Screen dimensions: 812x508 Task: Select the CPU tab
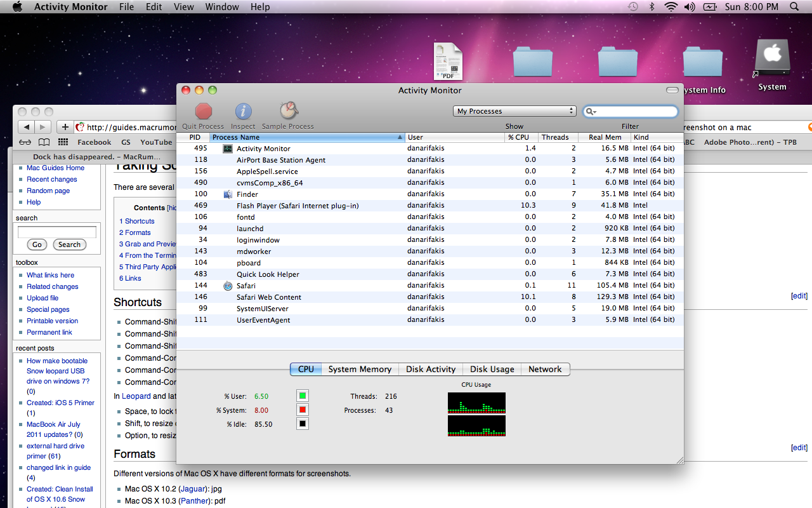point(306,369)
